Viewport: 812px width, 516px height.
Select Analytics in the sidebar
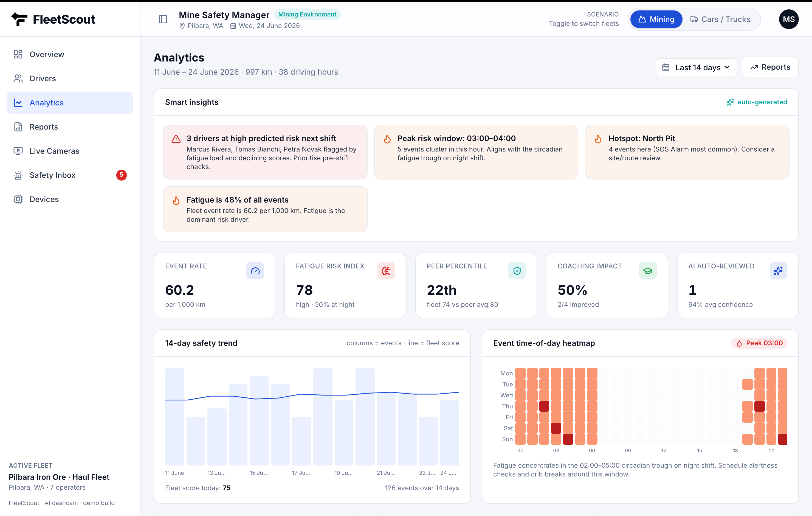tap(70, 103)
